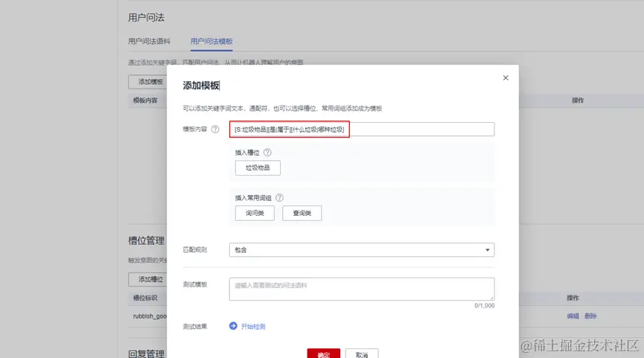Select the rubbish_goo slot identifier cell

(x=150, y=316)
